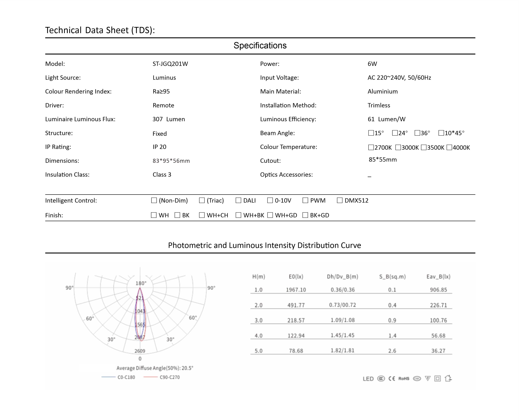The image size is (519, 420).
Task: Check the 15° beam angle box
Action: click(x=371, y=133)
